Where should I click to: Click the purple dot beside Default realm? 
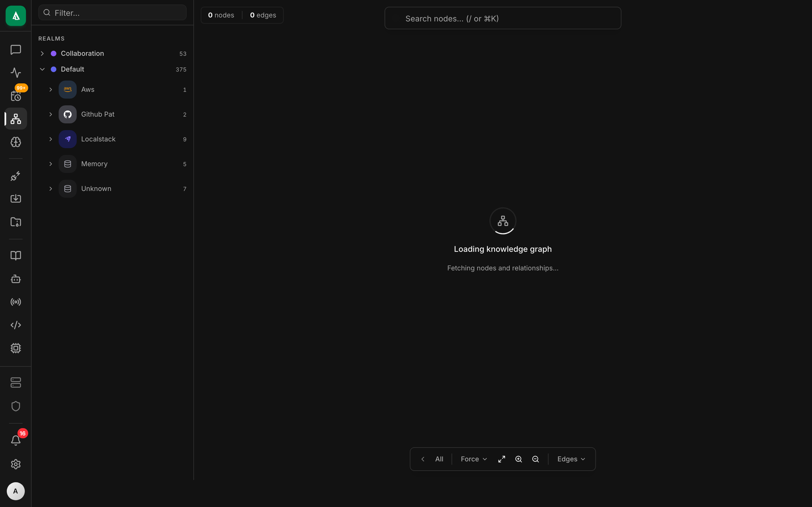coord(54,69)
